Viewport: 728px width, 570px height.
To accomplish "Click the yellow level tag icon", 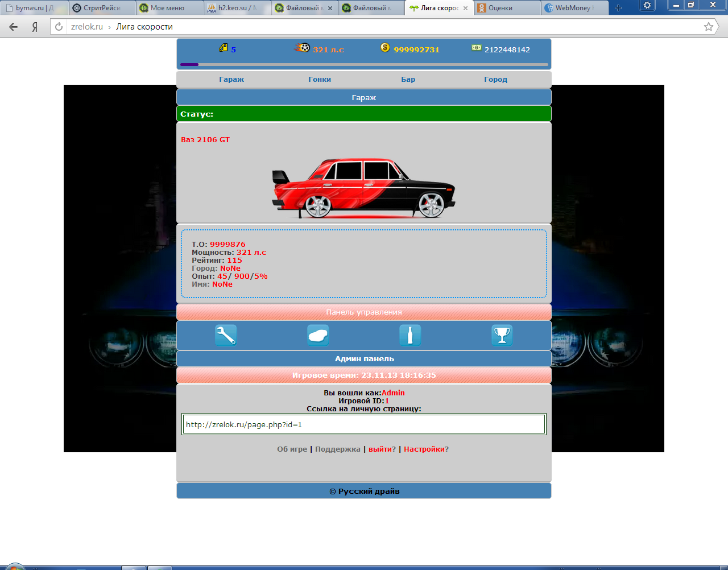I will click(x=224, y=48).
